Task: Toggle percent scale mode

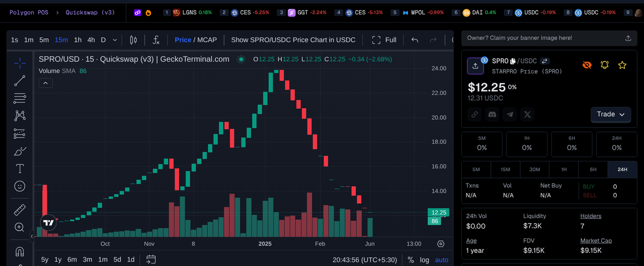Action: click(x=411, y=259)
